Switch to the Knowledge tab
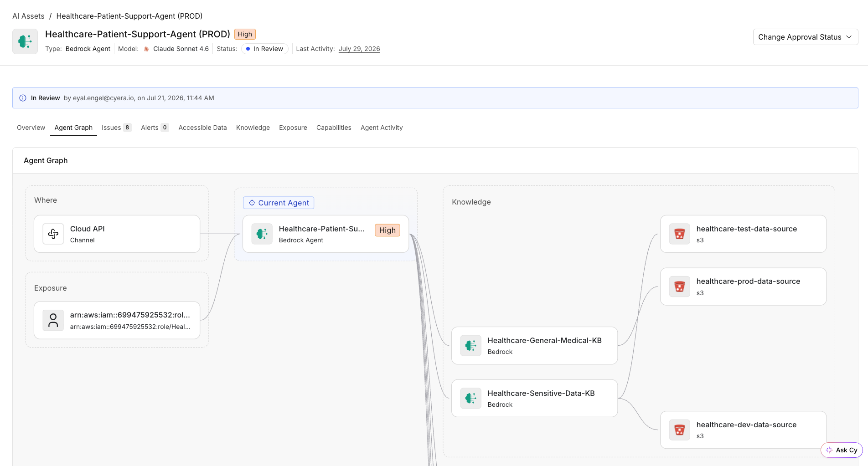Image resolution: width=868 pixels, height=466 pixels. point(253,128)
